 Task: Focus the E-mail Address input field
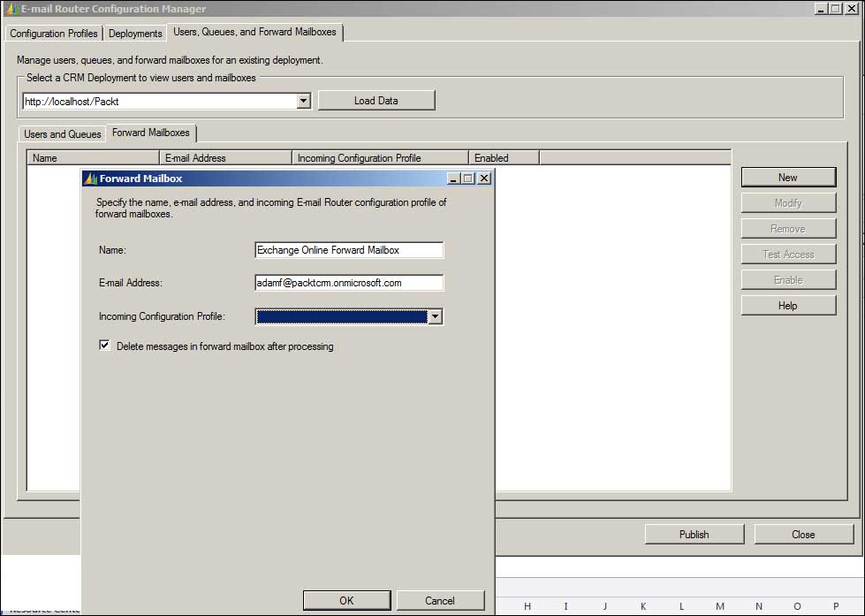tap(349, 283)
